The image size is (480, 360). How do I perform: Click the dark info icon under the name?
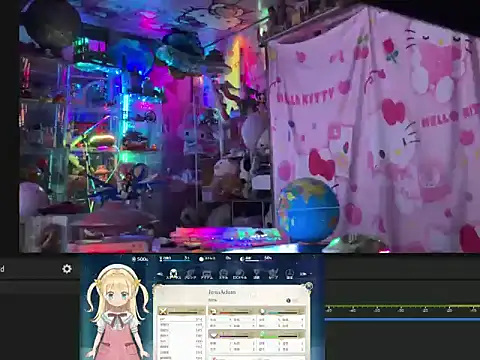point(288,301)
